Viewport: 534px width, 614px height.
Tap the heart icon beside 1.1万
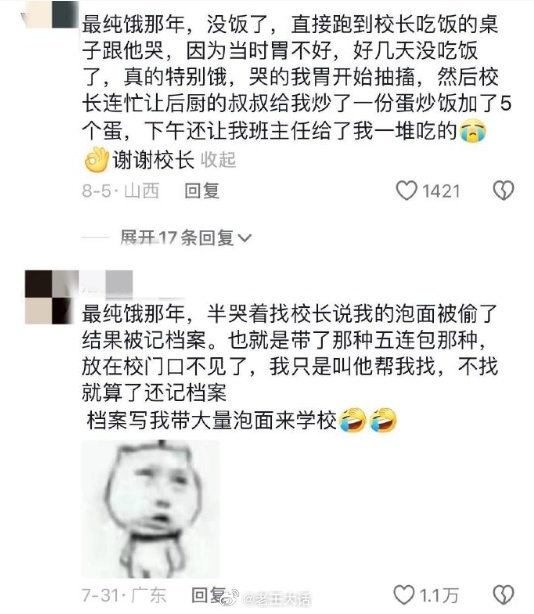pos(404,595)
